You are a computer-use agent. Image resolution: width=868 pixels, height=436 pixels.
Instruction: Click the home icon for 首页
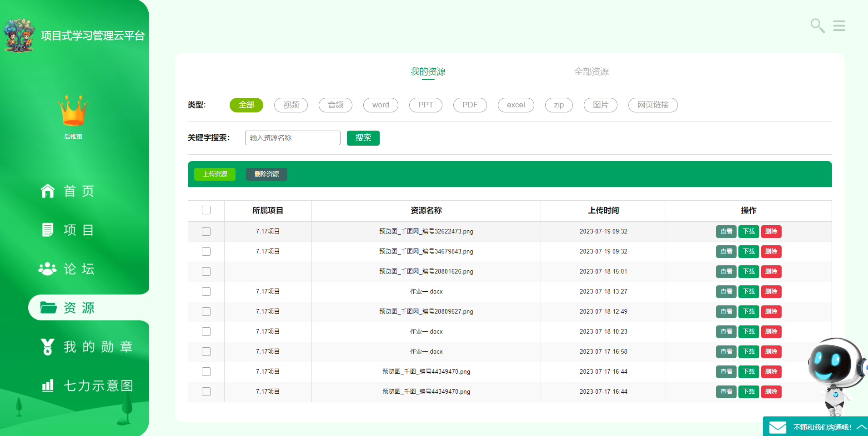tap(48, 191)
